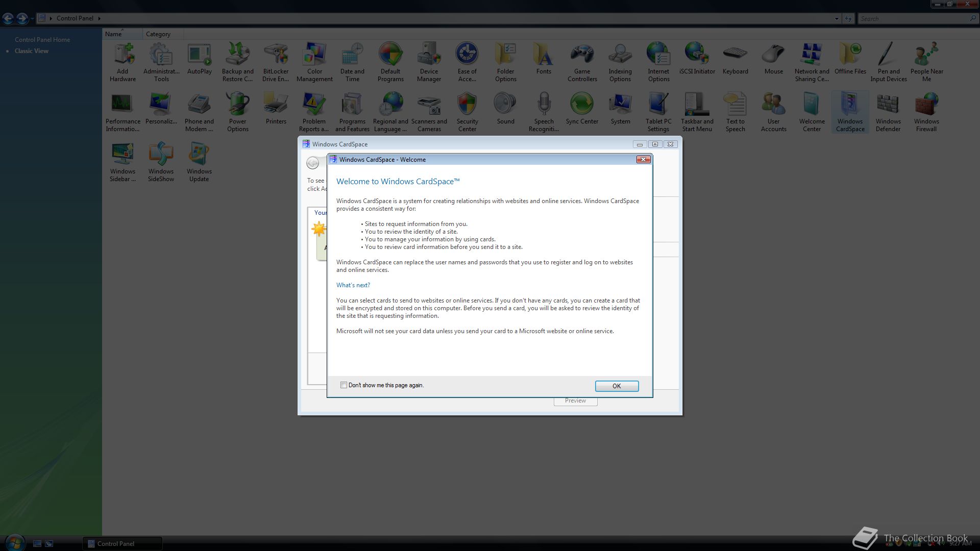
Task: Open Network and Sharing Center icon
Action: [x=812, y=62]
